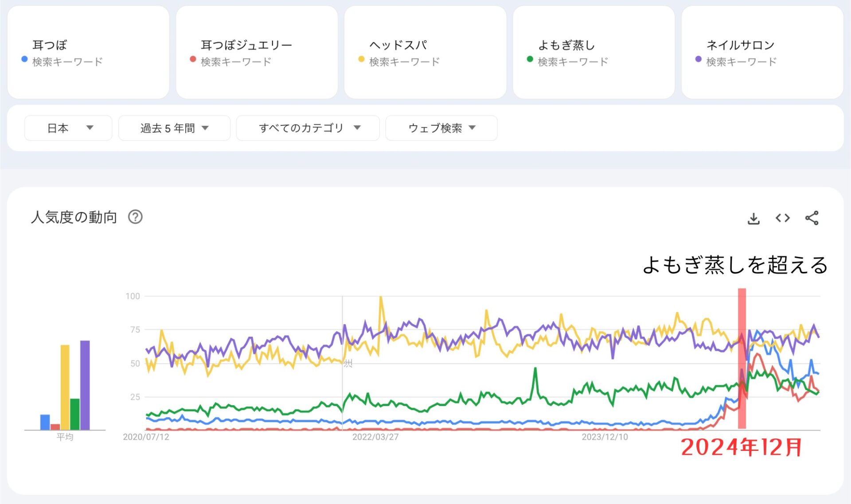Download the trends data
Viewport: 851px width, 504px height.
pos(753,217)
